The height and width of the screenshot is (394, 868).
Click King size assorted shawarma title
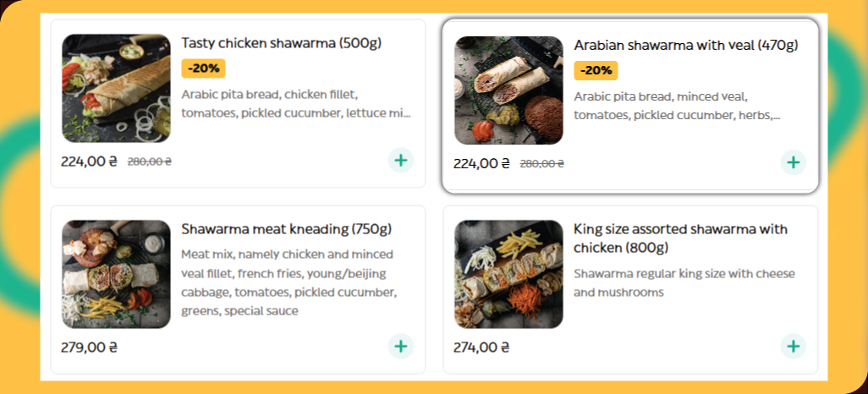click(x=680, y=238)
